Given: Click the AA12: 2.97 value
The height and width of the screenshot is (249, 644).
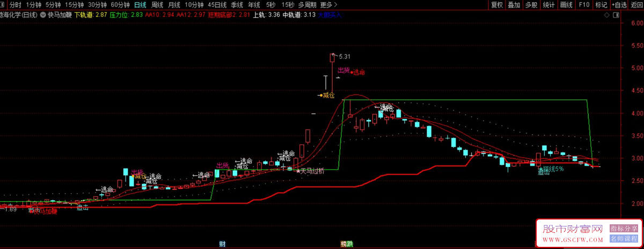Looking at the screenshot, I should click(191, 15).
